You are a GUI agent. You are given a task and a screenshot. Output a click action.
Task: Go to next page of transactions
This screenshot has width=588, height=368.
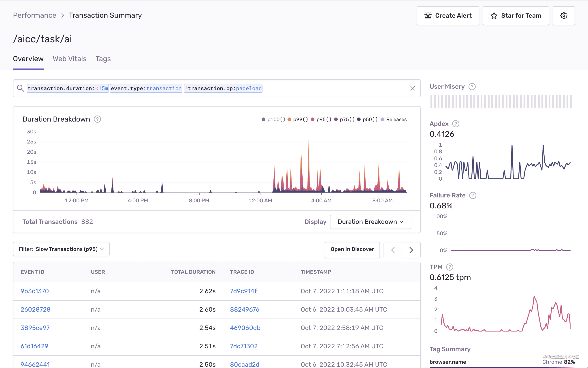(411, 250)
